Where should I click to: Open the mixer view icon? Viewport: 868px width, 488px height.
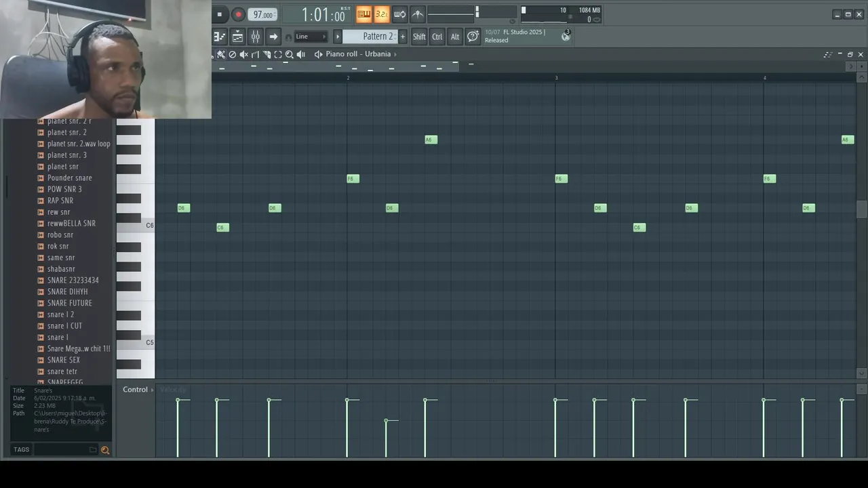click(x=255, y=37)
